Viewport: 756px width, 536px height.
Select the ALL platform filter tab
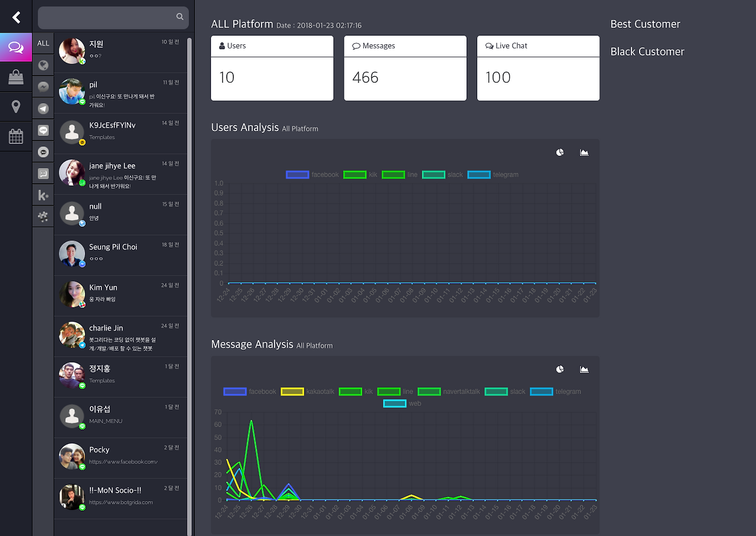43,44
